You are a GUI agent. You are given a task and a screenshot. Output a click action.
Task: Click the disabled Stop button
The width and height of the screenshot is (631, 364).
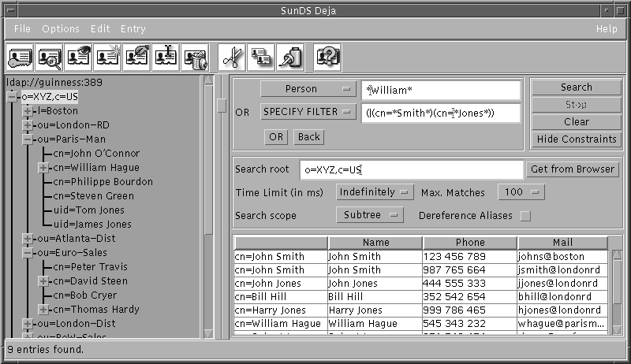click(577, 105)
